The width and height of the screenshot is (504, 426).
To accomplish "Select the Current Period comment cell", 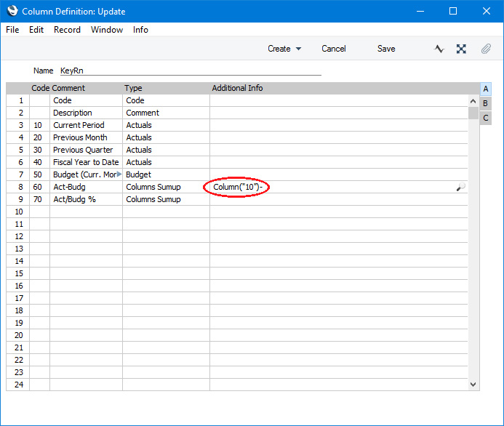I will tap(86, 125).
